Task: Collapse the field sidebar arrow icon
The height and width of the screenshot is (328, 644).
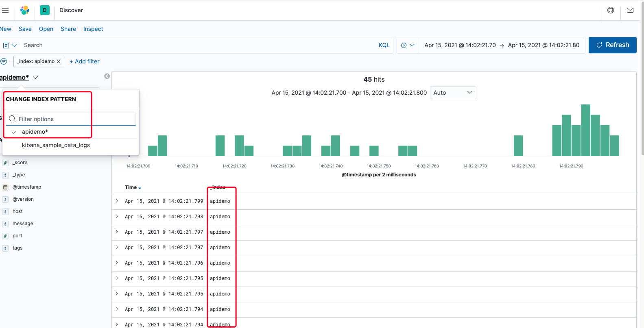Action: click(107, 76)
